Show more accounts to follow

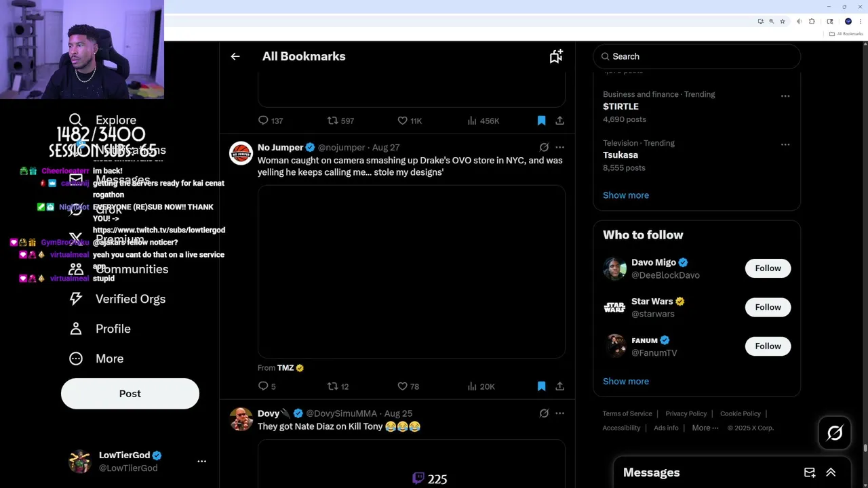[x=626, y=381]
